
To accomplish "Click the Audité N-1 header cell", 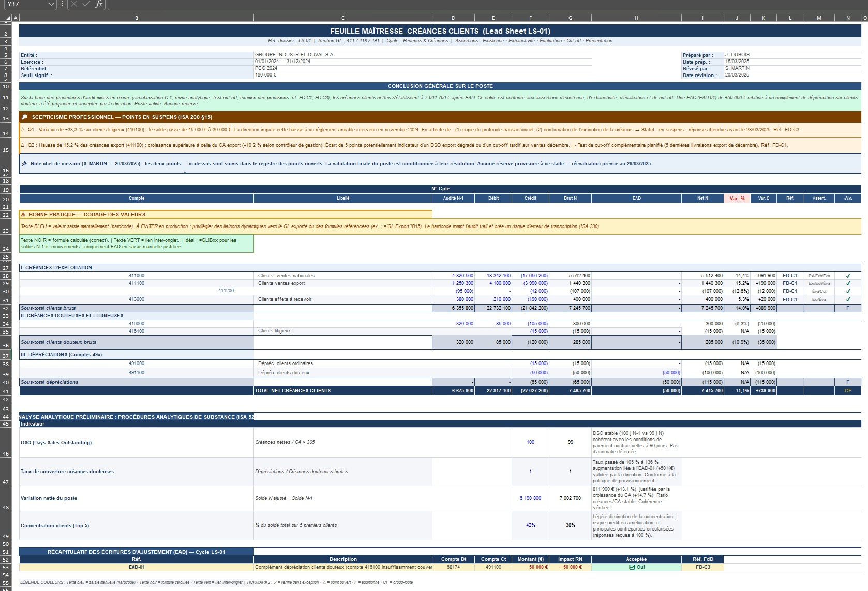I will click(453, 199).
